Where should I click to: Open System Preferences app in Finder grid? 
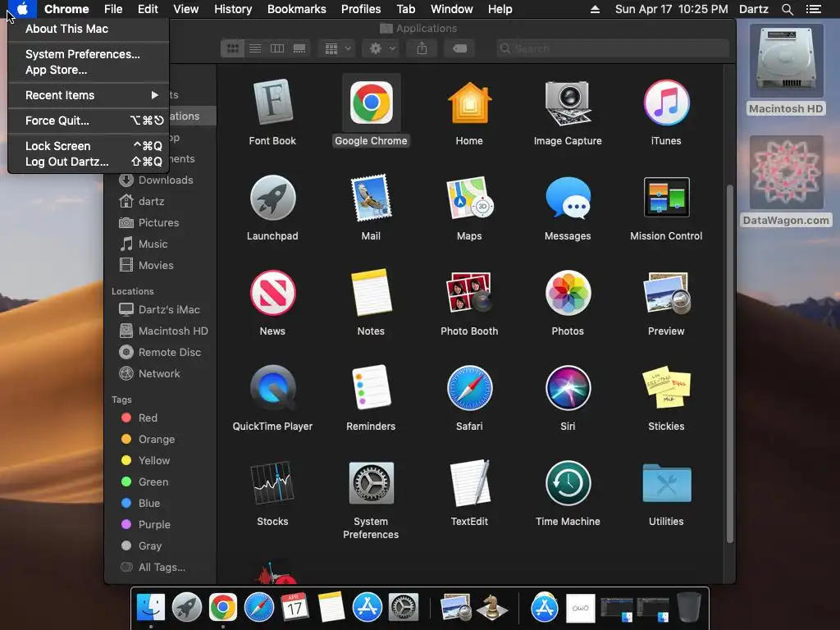point(371,483)
